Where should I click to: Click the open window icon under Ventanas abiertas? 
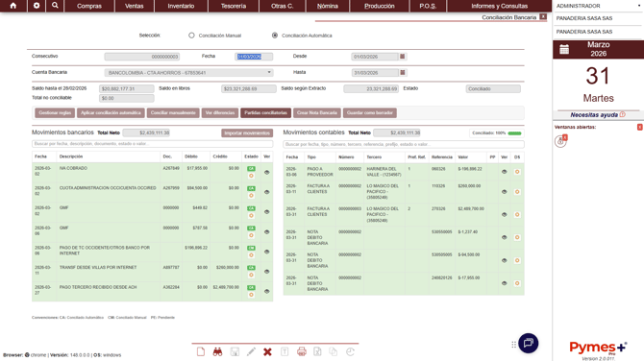click(560, 141)
